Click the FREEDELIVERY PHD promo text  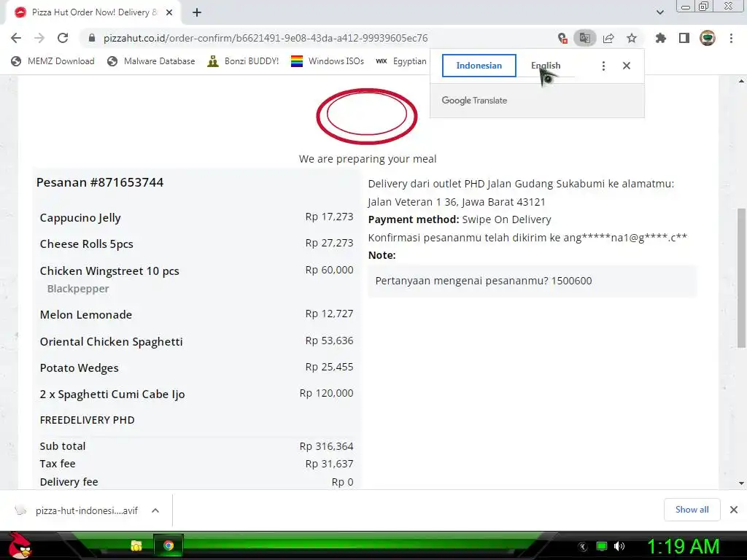(x=88, y=420)
